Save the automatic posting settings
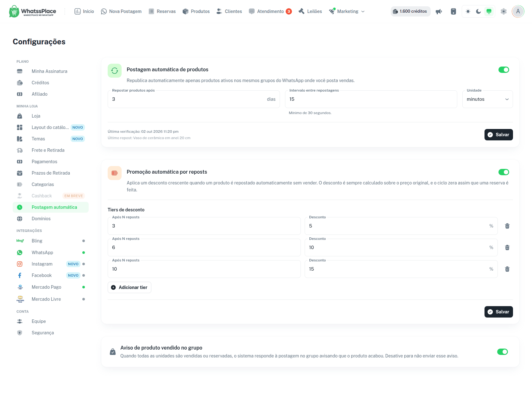 pos(499,135)
